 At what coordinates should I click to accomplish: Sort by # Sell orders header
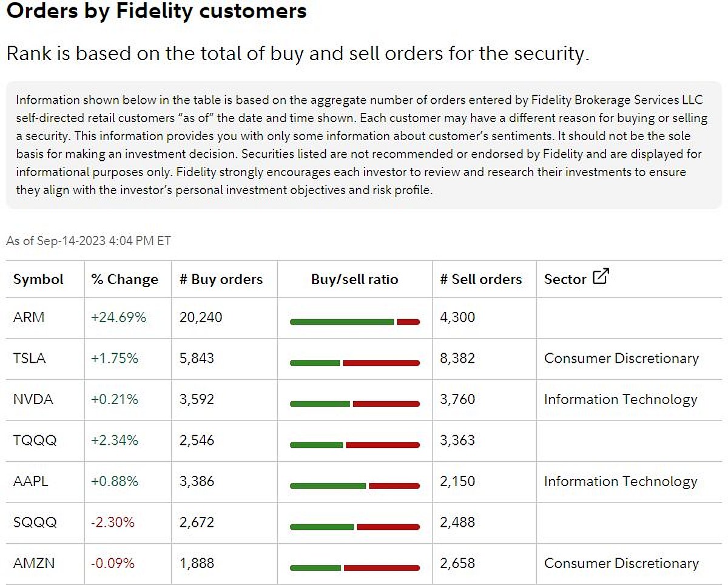pyautogui.click(x=480, y=279)
